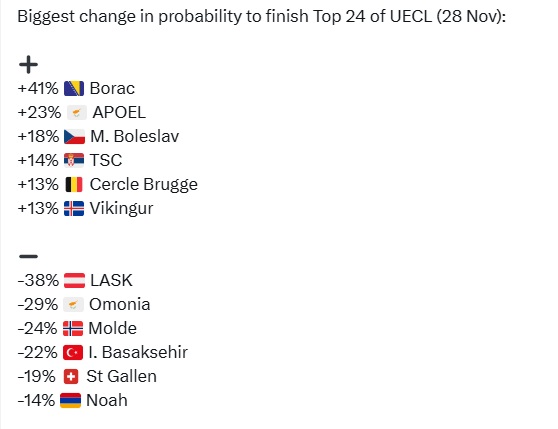Click the Cyprus flag beside Omonia
Screen dimensions: 558x429
[x=73, y=304]
